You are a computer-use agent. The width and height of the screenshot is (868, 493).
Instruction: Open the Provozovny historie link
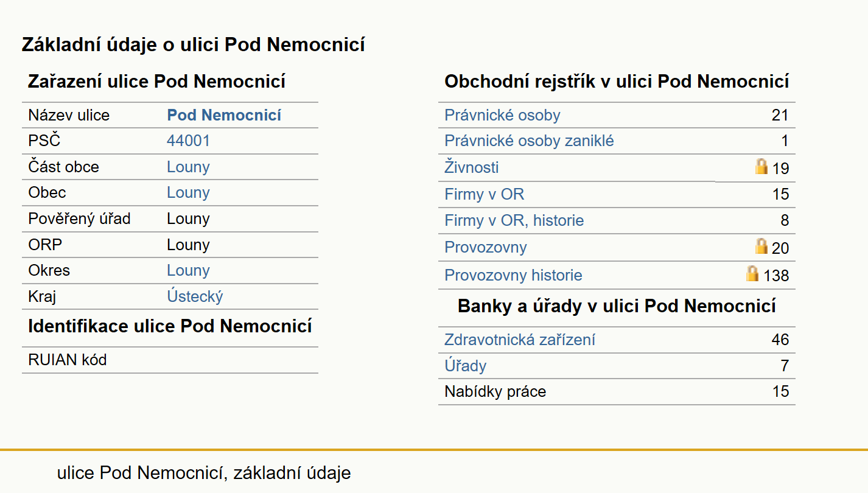pyautogui.click(x=513, y=275)
